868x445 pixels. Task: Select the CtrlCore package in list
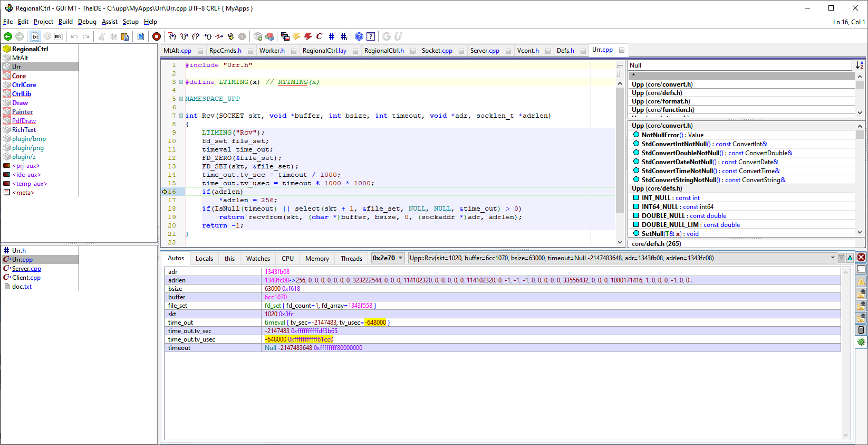(x=24, y=85)
